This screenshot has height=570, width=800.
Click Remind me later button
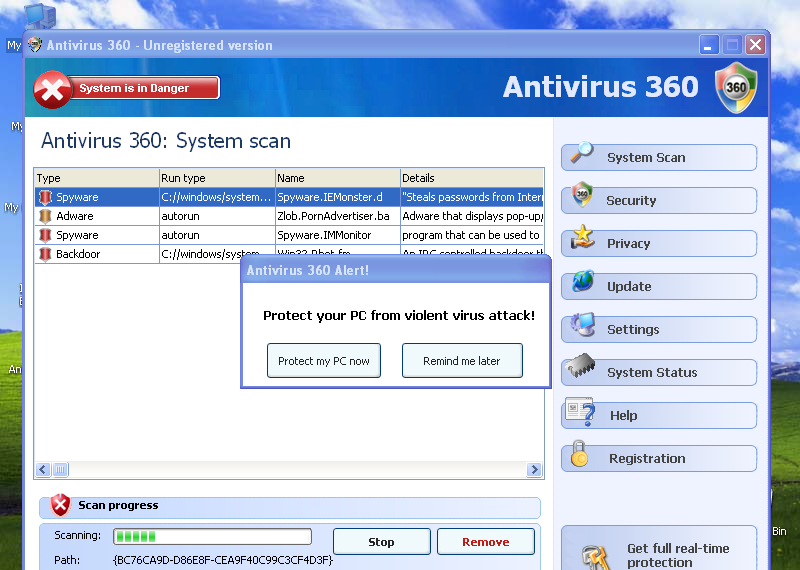462,361
